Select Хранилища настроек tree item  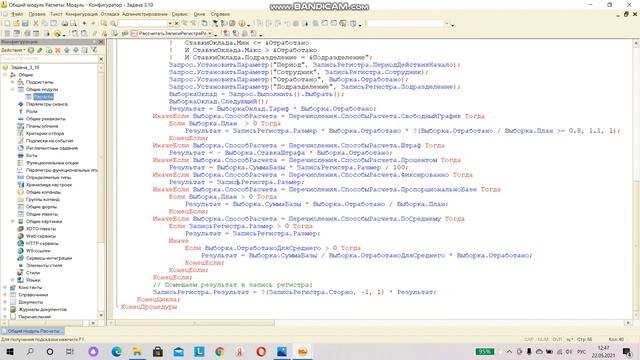click(x=49, y=185)
